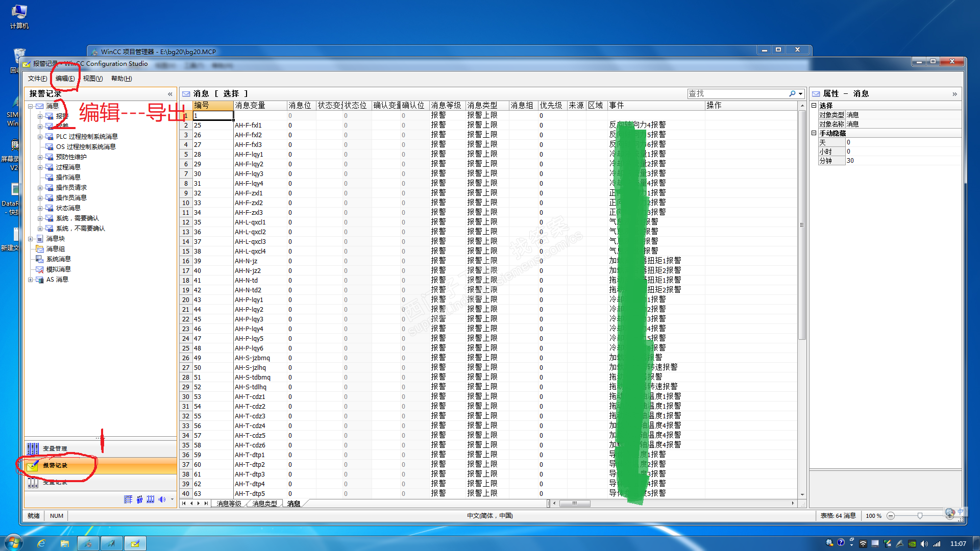Collapse the 手动隐藏 property group

coord(814,133)
